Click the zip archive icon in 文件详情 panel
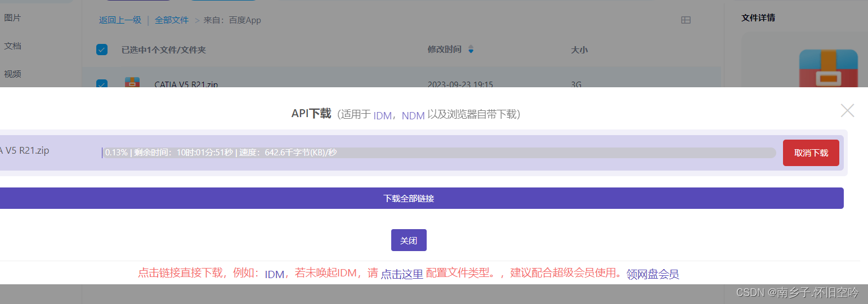The width and height of the screenshot is (868, 304). 829,68
